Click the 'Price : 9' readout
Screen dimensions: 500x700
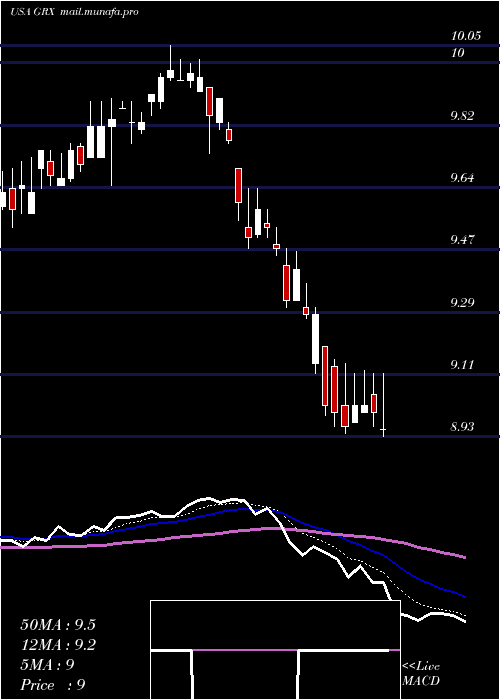pos(53,685)
